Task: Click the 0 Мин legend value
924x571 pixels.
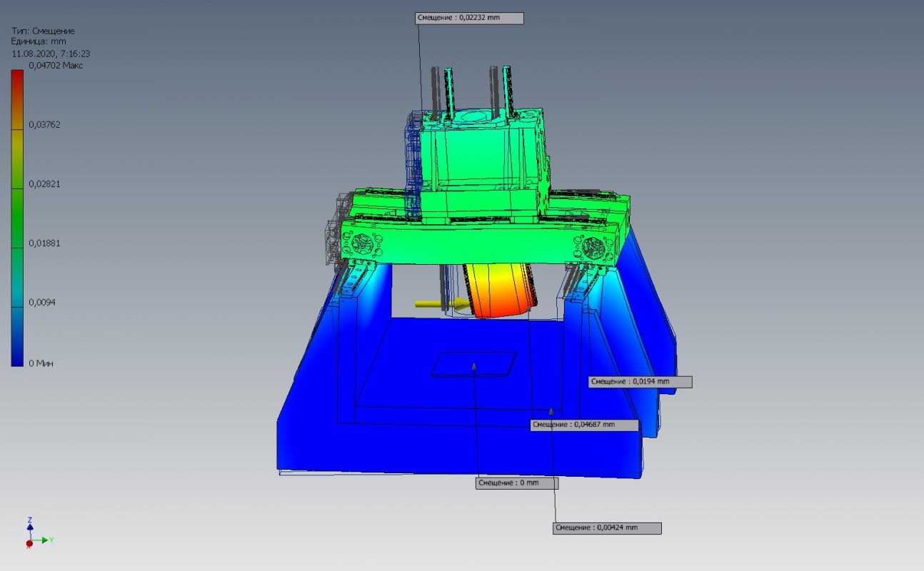Action: tap(41, 363)
